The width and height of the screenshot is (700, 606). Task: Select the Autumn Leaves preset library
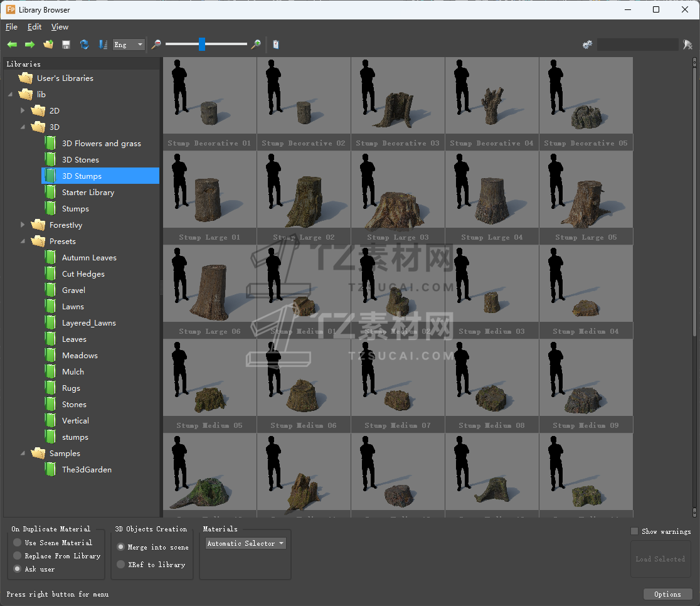click(89, 258)
